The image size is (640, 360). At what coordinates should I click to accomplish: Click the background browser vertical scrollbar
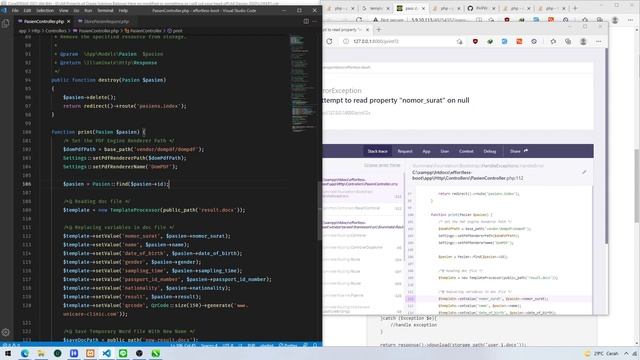[637, 186]
